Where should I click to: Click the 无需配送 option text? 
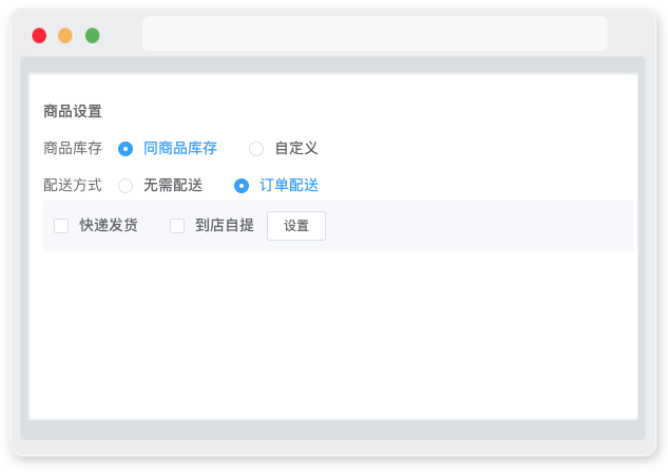[x=173, y=185]
